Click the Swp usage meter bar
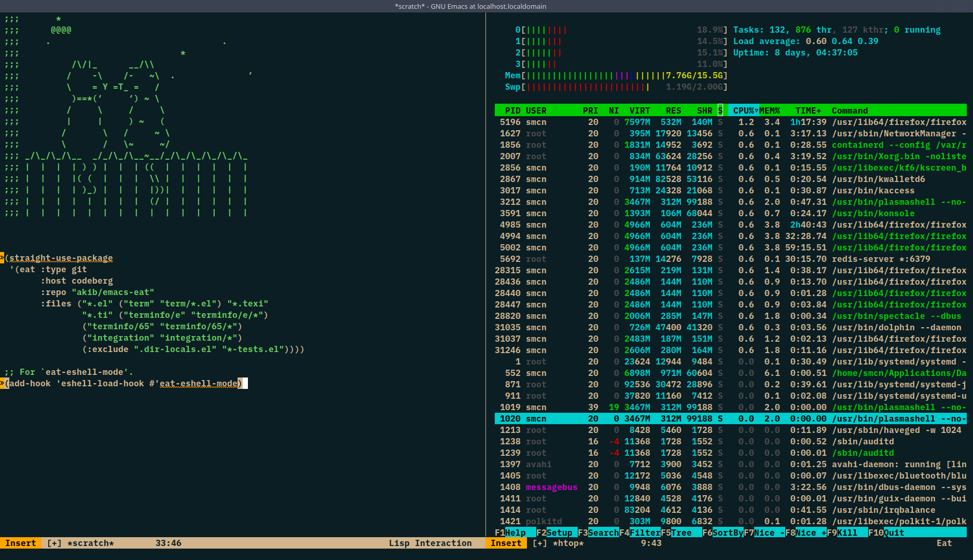This screenshot has height=560, width=973. tap(616, 87)
